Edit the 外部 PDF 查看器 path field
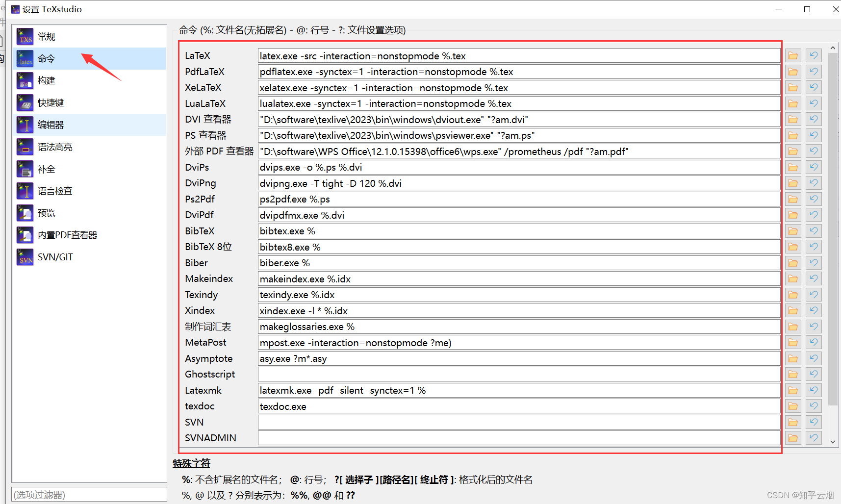Image resolution: width=841 pixels, height=504 pixels. tap(519, 151)
